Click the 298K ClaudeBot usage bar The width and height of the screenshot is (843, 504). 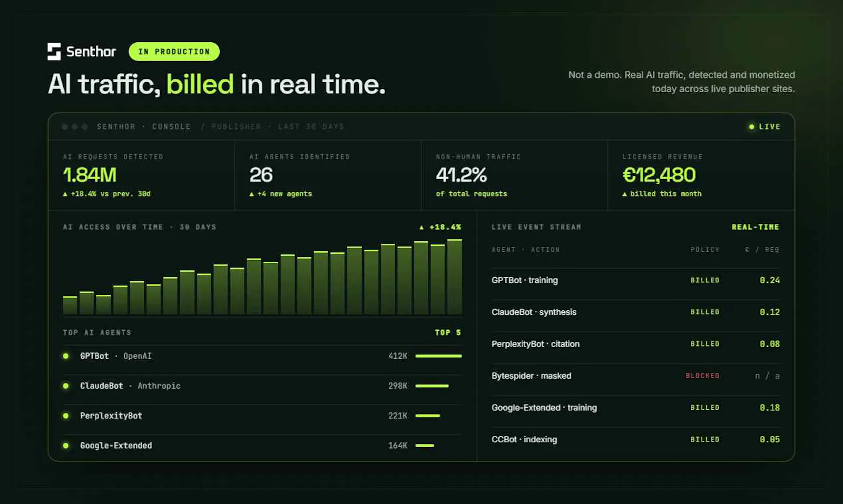click(x=432, y=386)
